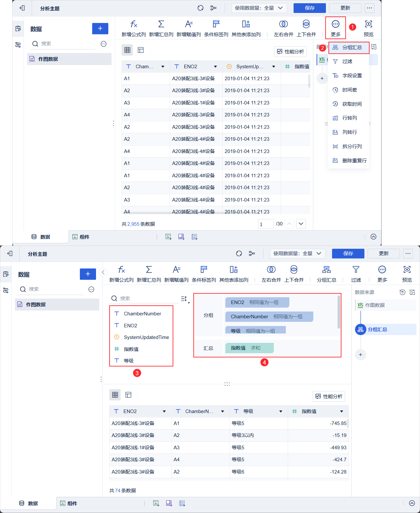Click 新增公式列 icon in bottom window toolbar
The height and width of the screenshot is (513, 420).
click(121, 269)
